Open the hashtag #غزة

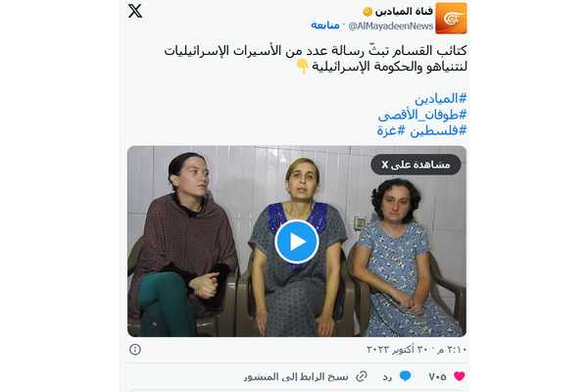(391, 130)
